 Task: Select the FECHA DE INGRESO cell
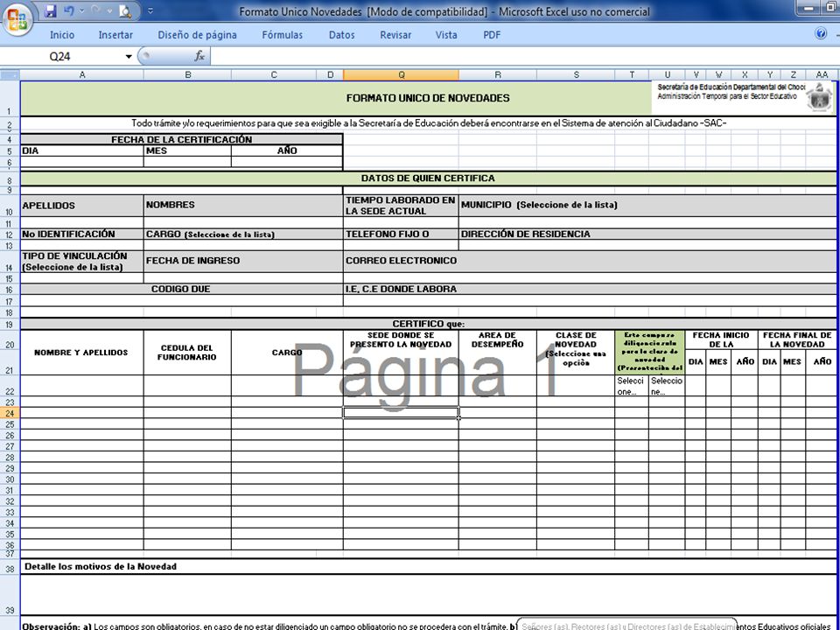[x=243, y=262]
